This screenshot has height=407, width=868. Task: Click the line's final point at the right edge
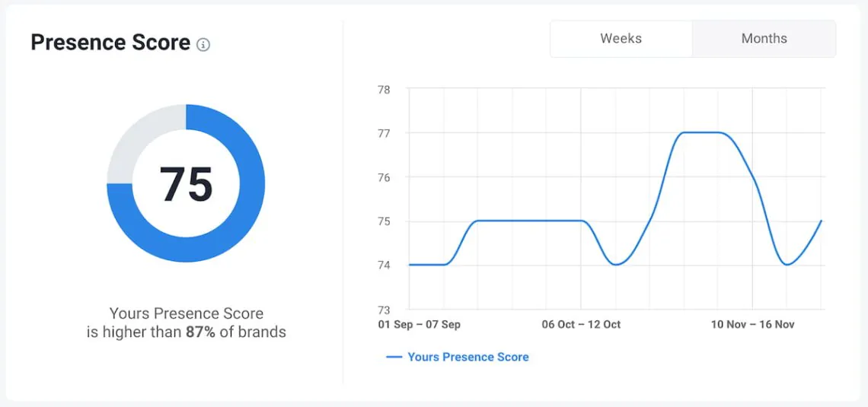point(822,221)
